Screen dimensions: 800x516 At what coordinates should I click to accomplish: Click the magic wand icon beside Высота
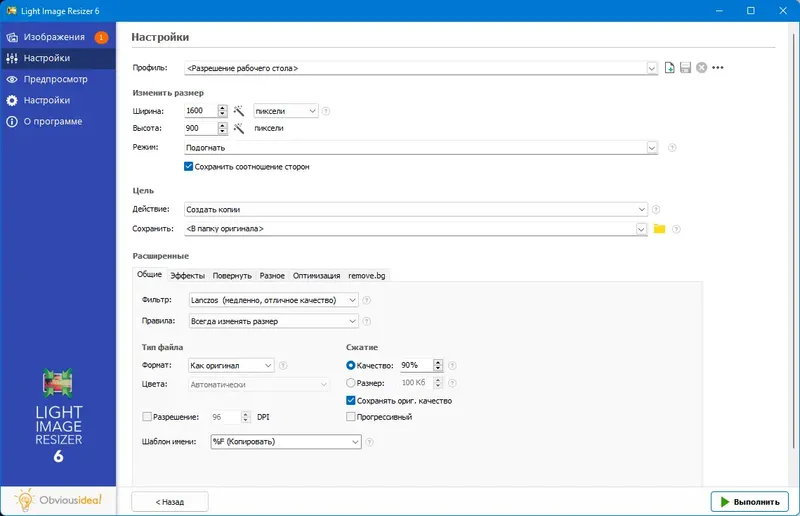[x=239, y=128]
